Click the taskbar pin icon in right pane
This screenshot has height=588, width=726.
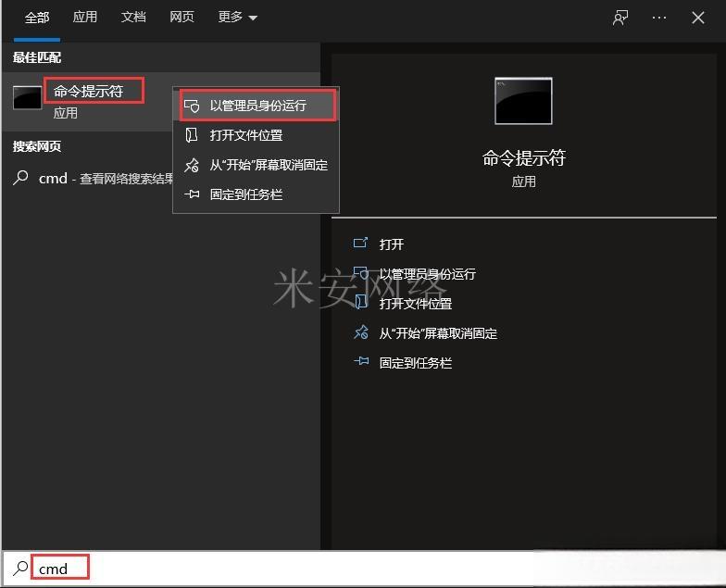[x=361, y=361]
